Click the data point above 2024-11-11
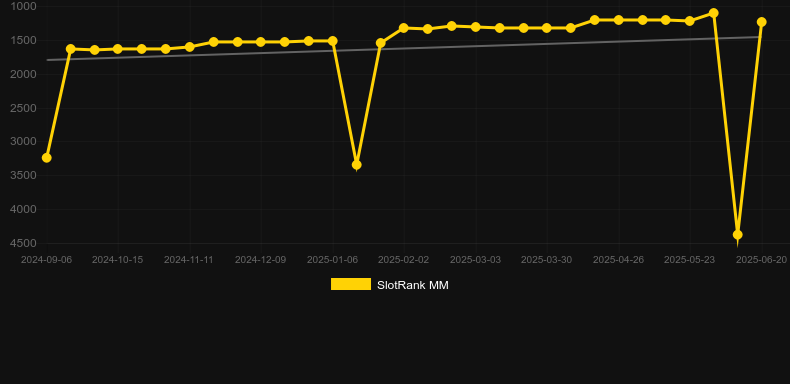This screenshot has height=384, width=790. click(x=189, y=47)
